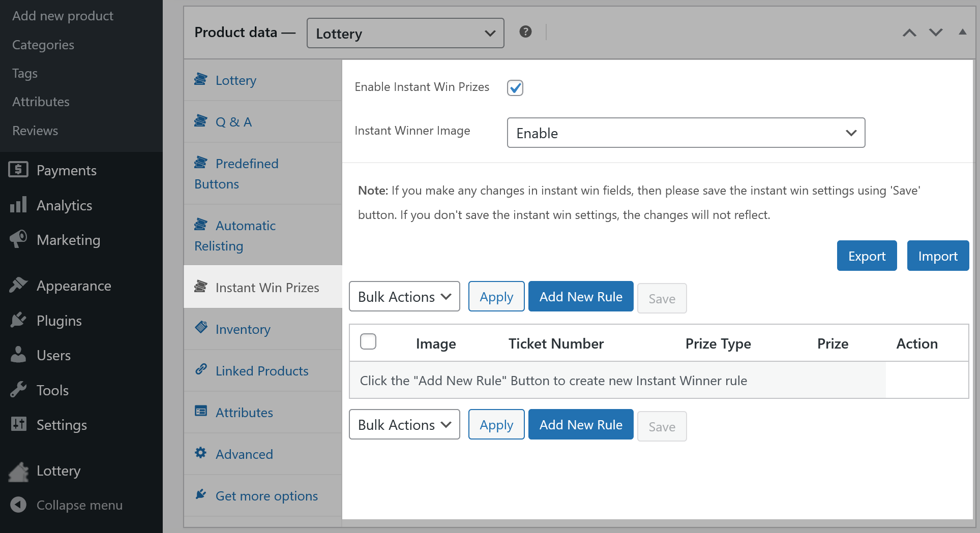Open Payments from the sidebar icon

click(x=18, y=170)
